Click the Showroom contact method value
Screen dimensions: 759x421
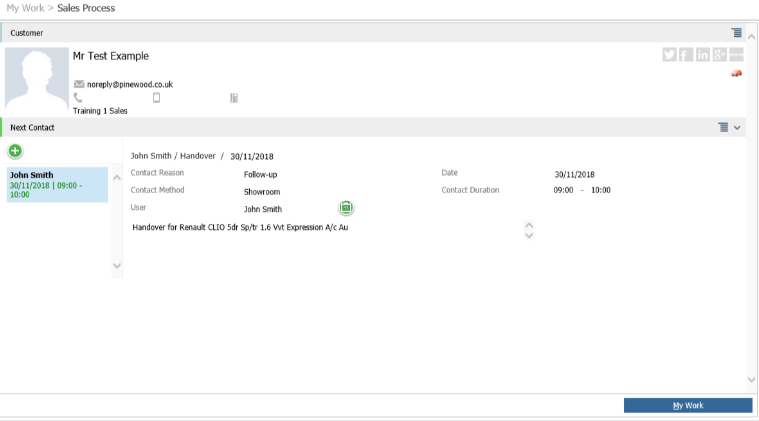[262, 192]
